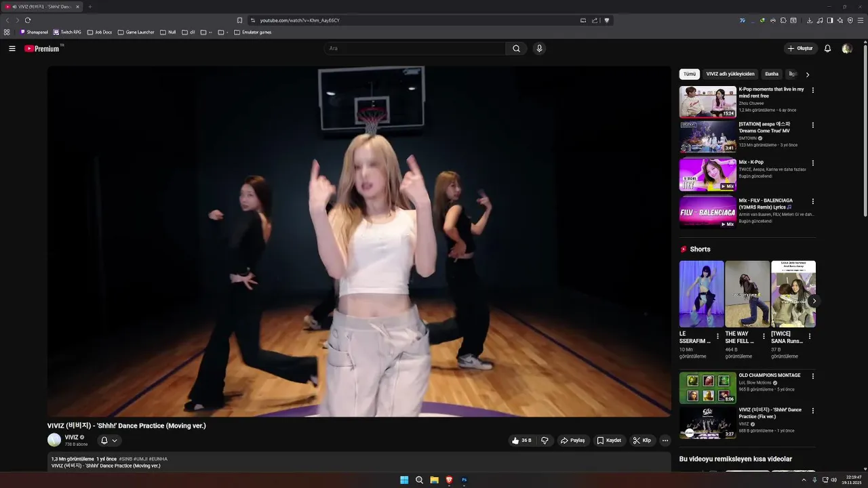Click the address bar URL
The image size is (868, 488).
pyautogui.click(x=300, y=20)
